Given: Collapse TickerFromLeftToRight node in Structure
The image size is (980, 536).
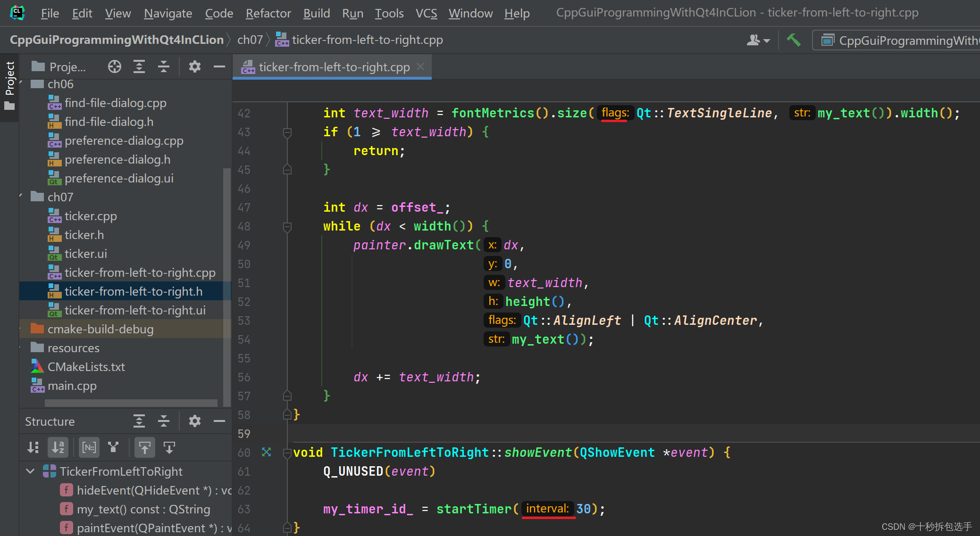Looking at the screenshot, I should [x=31, y=471].
